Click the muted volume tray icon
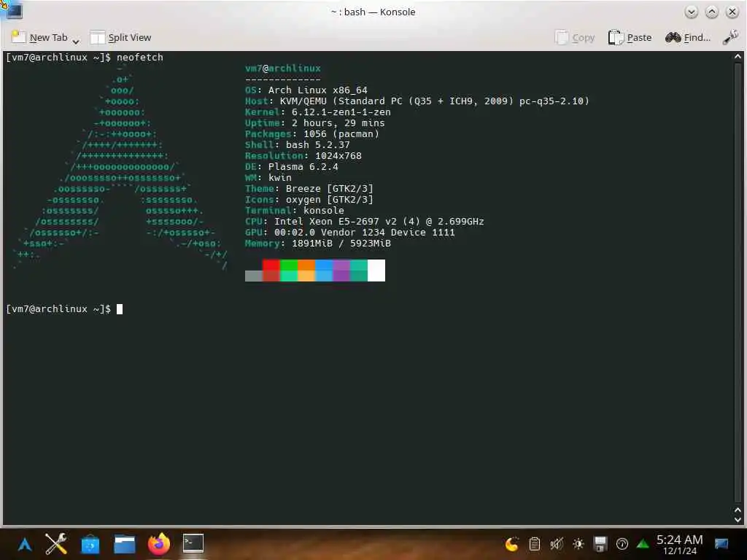The height and width of the screenshot is (560, 747). 557,544
